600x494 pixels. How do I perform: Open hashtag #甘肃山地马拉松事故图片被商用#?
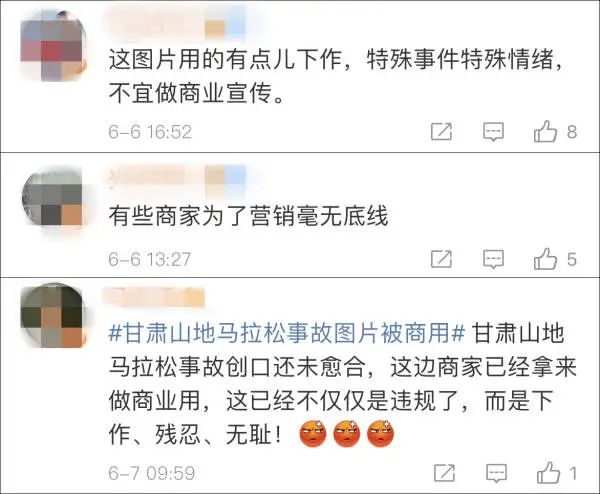pos(287,333)
